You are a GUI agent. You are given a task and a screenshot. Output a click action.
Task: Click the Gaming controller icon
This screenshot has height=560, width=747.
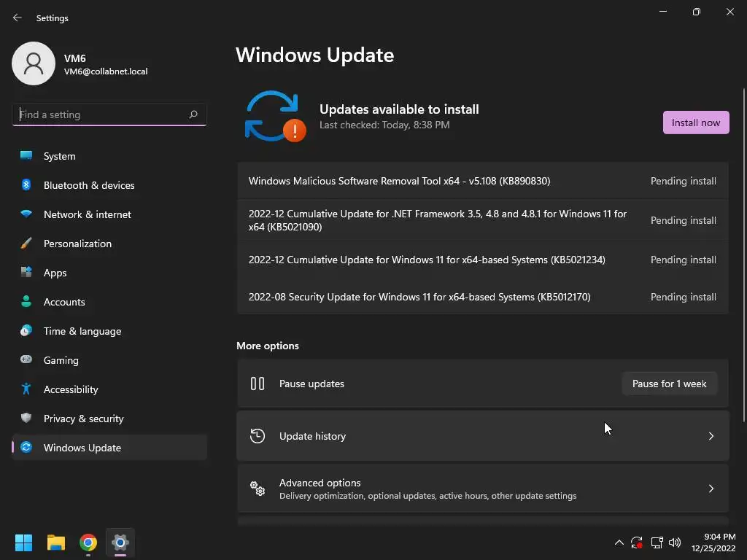[26, 359]
